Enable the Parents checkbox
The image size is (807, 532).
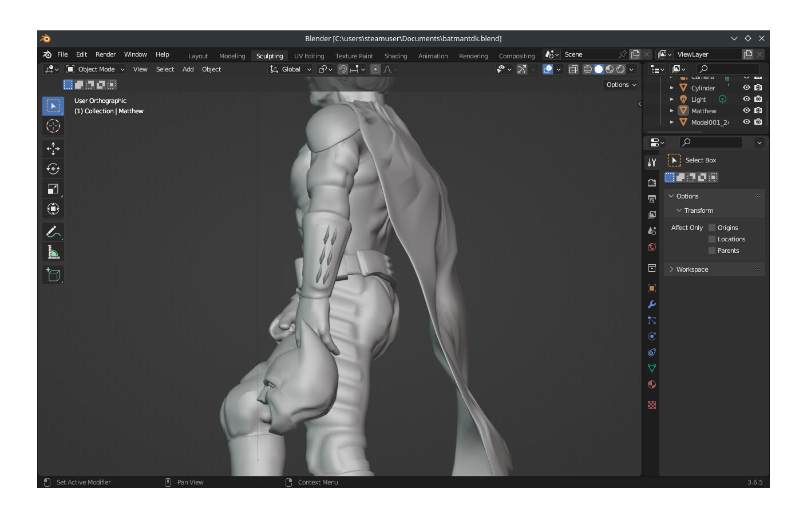point(712,251)
